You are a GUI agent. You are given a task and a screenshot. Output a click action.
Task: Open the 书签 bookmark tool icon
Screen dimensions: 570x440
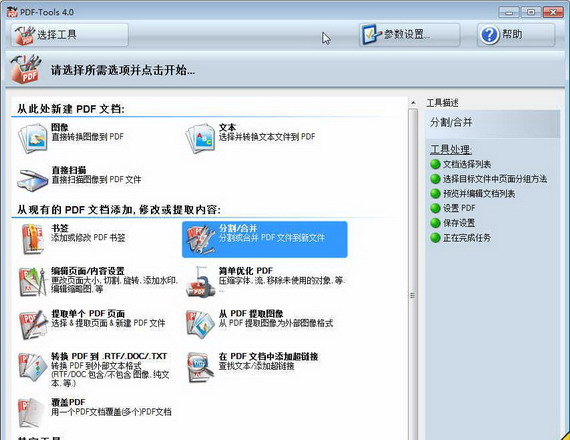pyautogui.click(x=33, y=239)
